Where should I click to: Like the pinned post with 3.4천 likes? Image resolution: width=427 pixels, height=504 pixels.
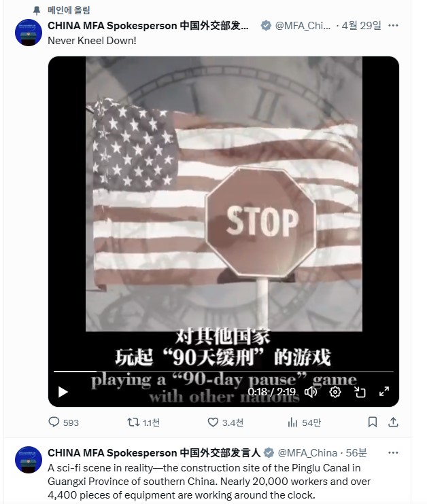(x=225, y=422)
